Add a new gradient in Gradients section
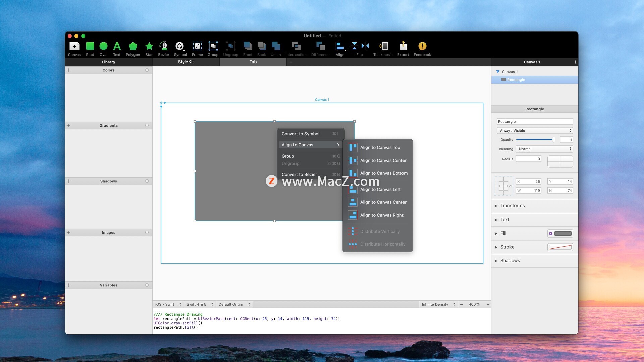The image size is (644, 362). pos(68,125)
